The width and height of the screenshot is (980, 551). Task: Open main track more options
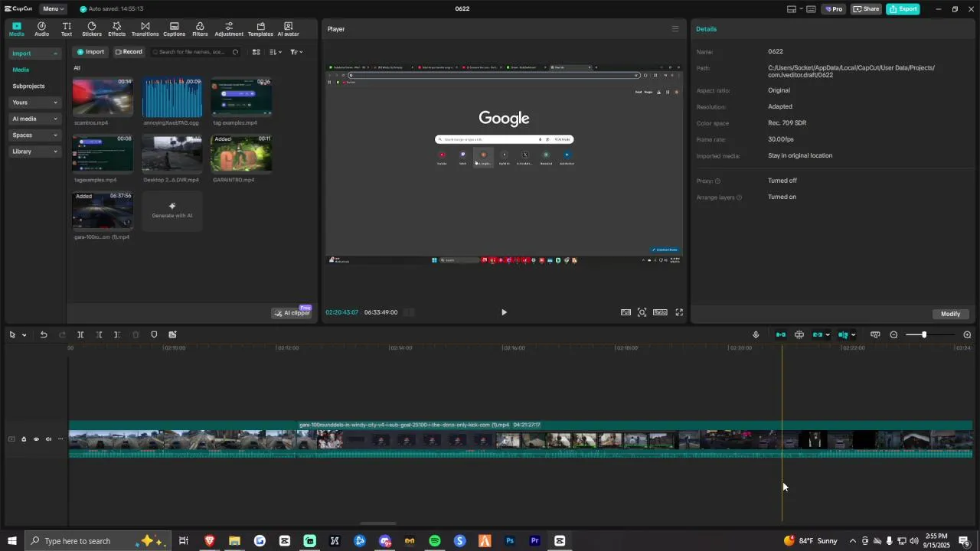coord(60,439)
